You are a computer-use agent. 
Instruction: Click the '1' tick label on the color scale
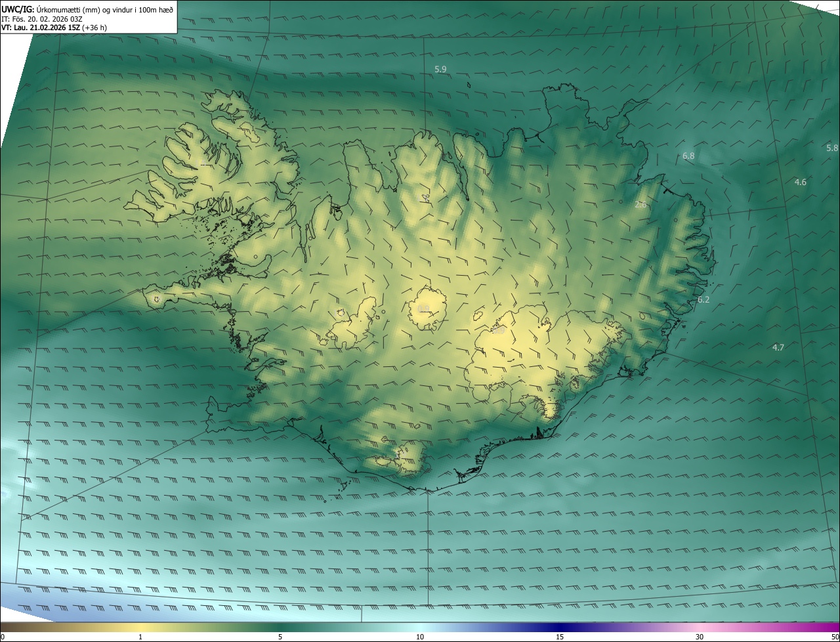click(x=140, y=637)
